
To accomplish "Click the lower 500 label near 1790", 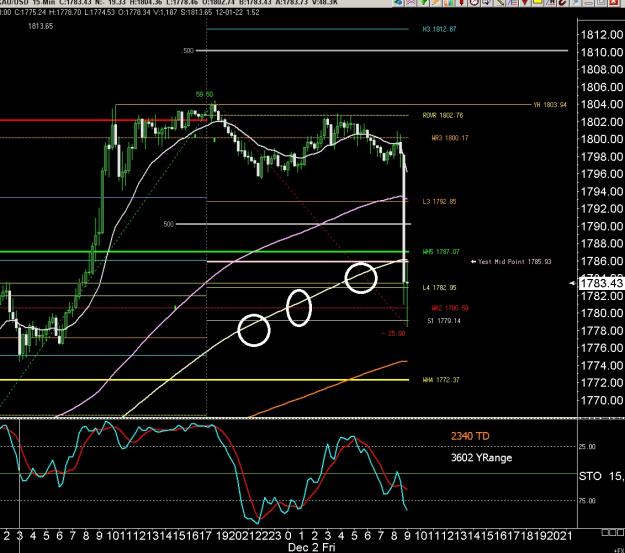I will coord(169,224).
